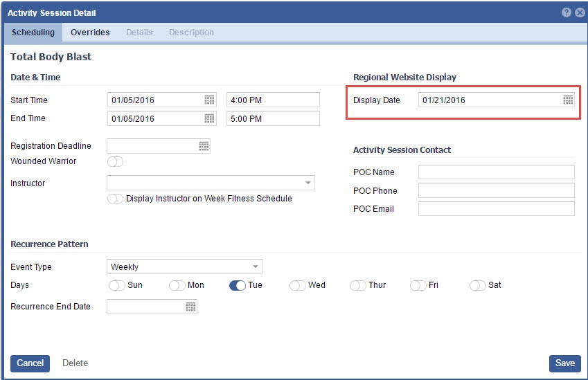Click the Cancel button
Viewport: 588px width, 380px height.
pos(30,363)
